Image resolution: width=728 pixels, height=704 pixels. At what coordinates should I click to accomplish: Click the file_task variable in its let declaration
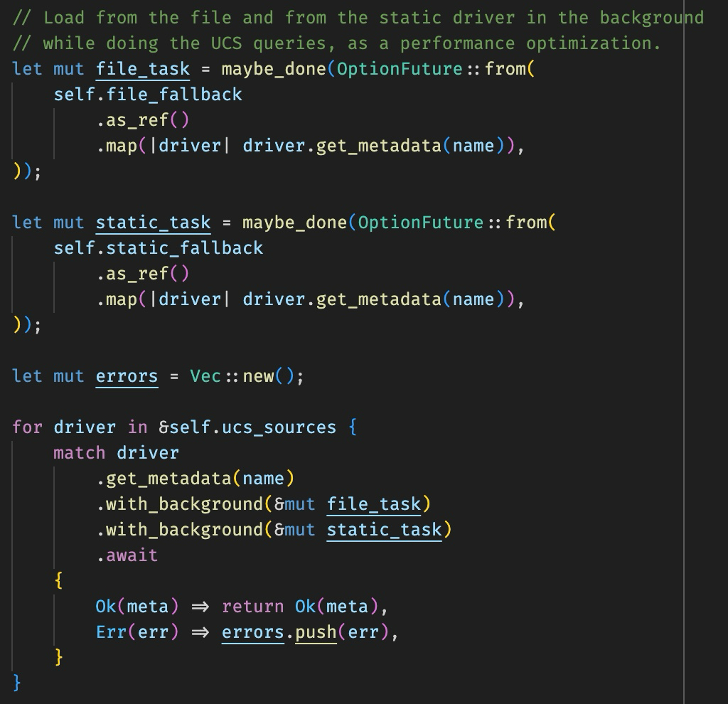(143, 69)
